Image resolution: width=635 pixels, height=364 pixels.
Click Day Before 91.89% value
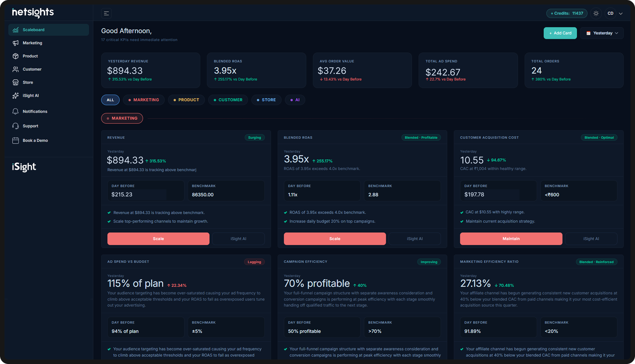(x=472, y=331)
